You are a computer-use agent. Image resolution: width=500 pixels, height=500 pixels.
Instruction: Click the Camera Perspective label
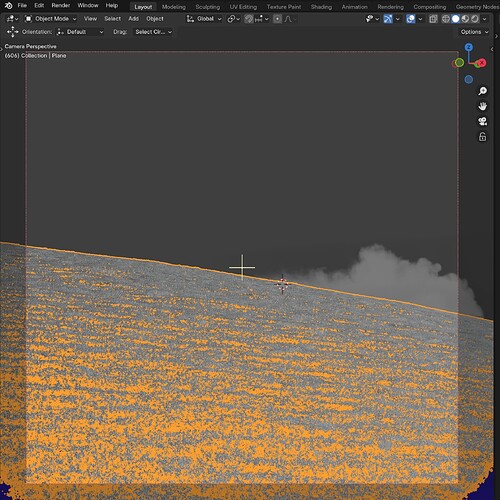[30, 46]
